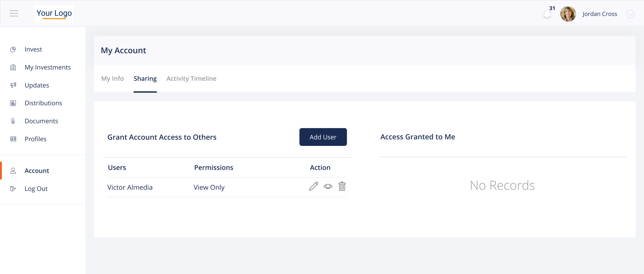Click the My Investments building icon
The image size is (644, 274).
pyautogui.click(x=13, y=67)
